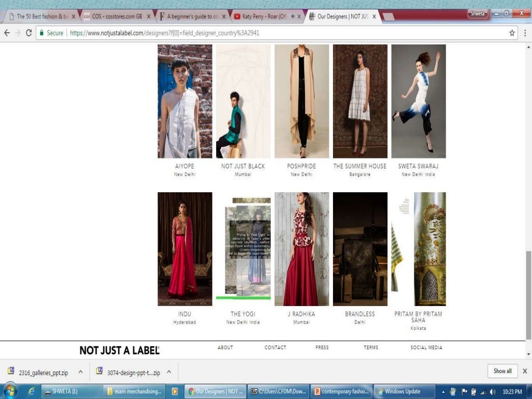Viewport: 532px width, 399px height.
Task: Go back using the browser back arrow
Action: tap(7, 33)
